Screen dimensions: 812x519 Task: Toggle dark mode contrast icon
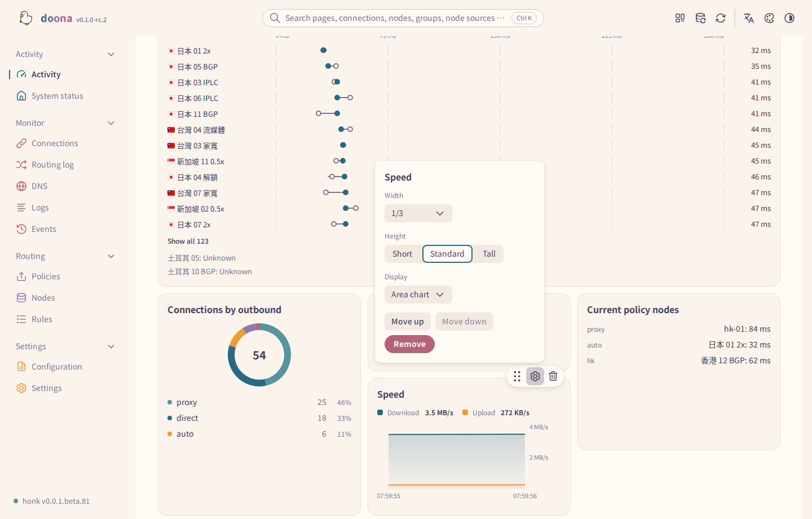coord(789,18)
